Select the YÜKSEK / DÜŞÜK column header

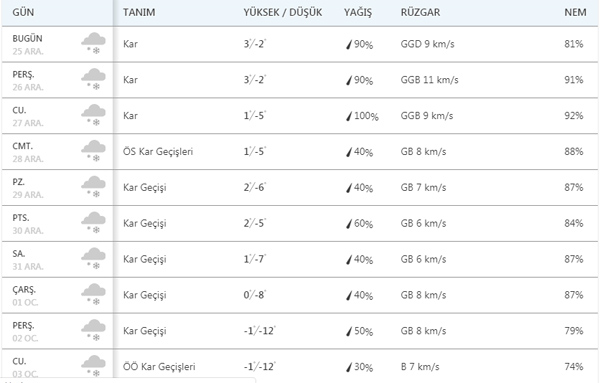click(x=283, y=12)
